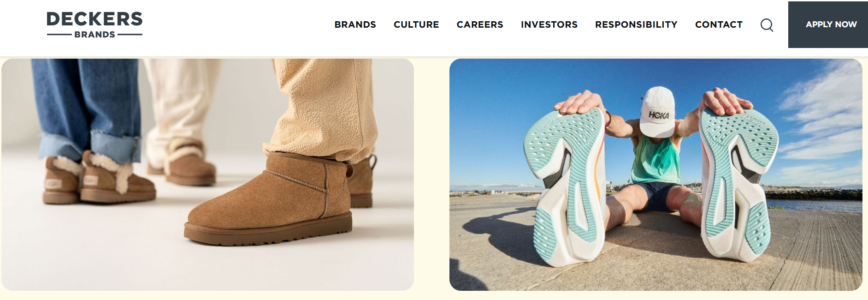Image resolution: width=868 pixels, height=300 pixels.
Task: Click the search magnifier icon
Action: pyautogui.click(x=767, y=25)
